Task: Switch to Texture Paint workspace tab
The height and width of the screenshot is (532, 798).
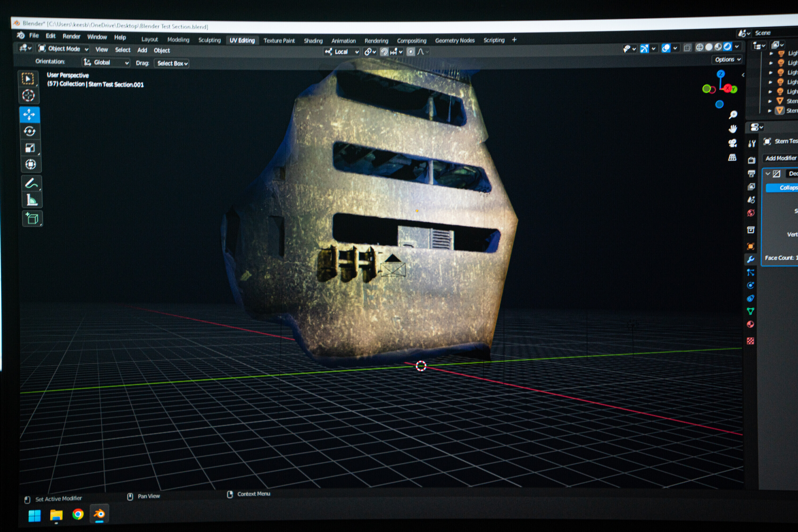Action: pos(279,41)
